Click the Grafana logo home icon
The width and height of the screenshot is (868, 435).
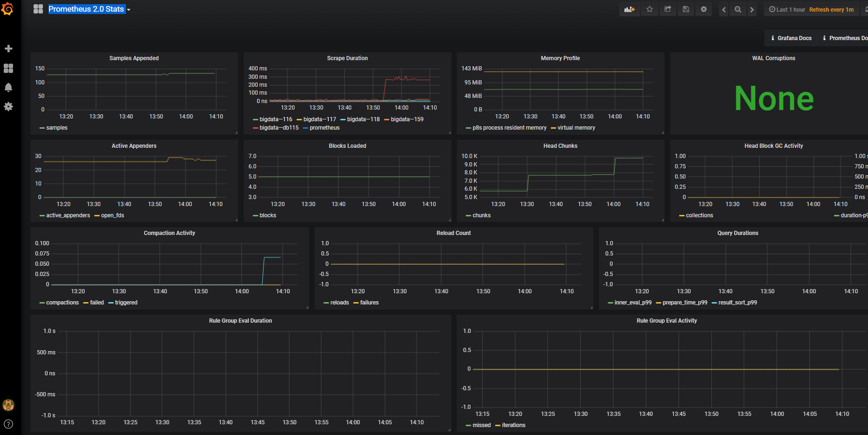8,9
